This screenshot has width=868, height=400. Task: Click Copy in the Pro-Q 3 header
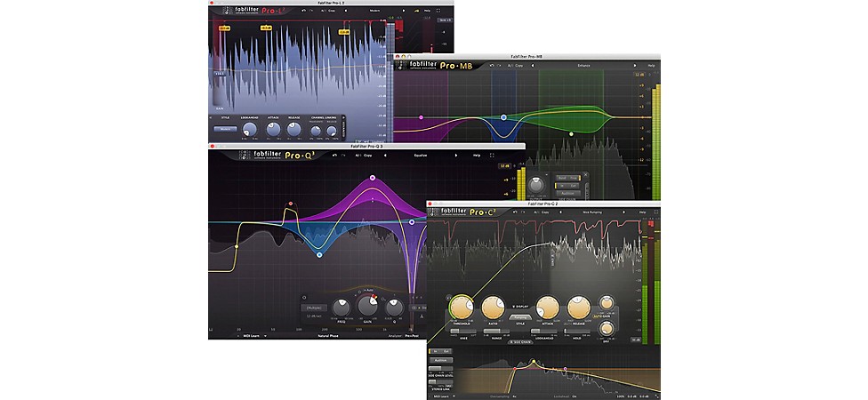click(367, 156)
